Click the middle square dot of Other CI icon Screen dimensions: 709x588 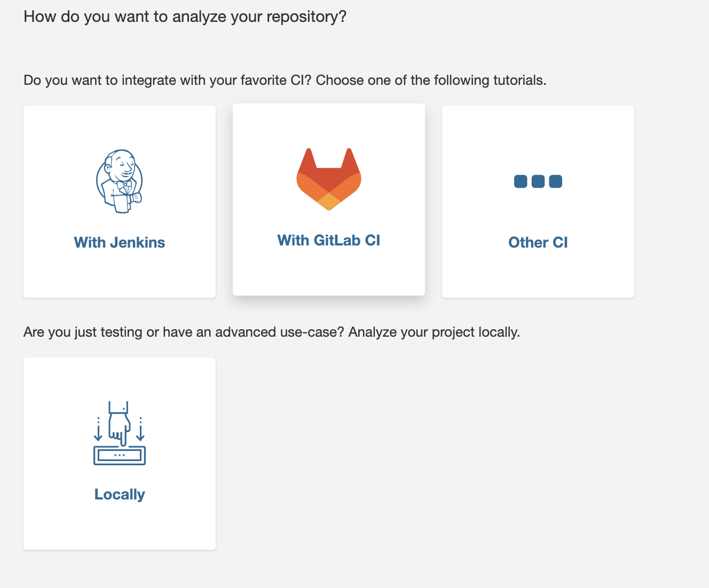pos(538,181)
